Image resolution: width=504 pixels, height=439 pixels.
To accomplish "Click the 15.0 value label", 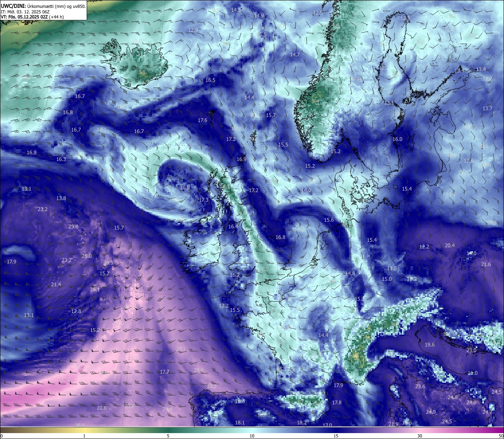I will (387, 279).
